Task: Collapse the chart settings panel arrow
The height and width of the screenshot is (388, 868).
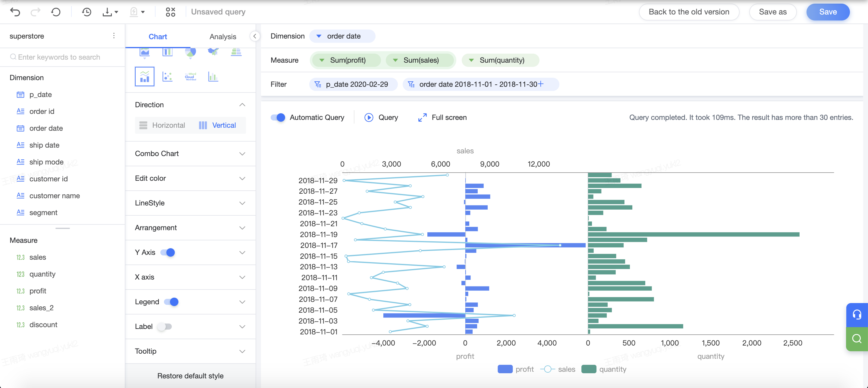Action: click(255, 36)
